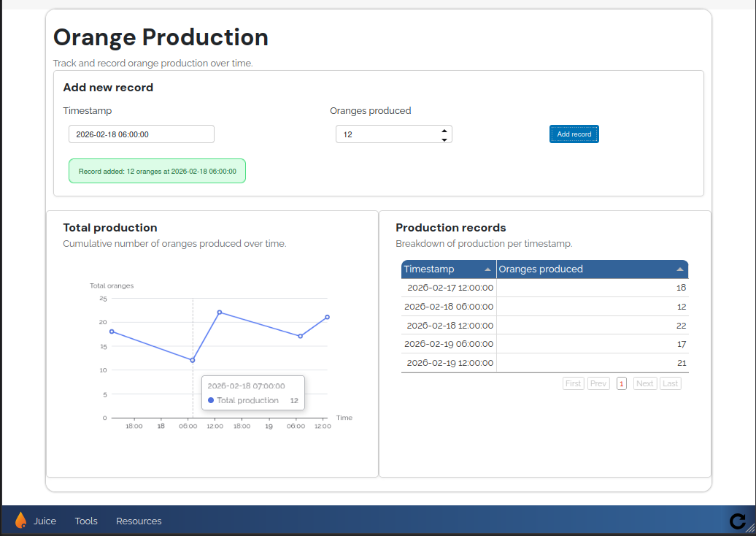Click the Next pagination button
756x536 pixels.
coord(645,383)
